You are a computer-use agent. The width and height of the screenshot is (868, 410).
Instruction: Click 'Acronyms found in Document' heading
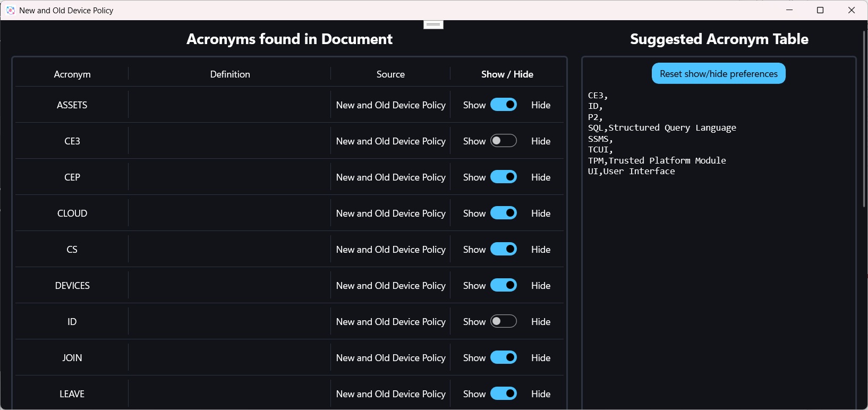(290, 39)
